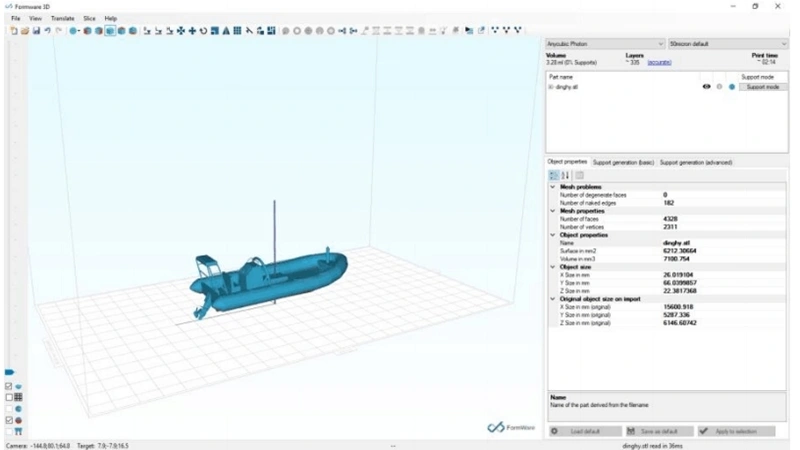The width and height of the screenshot is (800, 450).
Task: Select the rotate tool circular arrow icon
Action: pyautogui.click(x=204, y=31)
